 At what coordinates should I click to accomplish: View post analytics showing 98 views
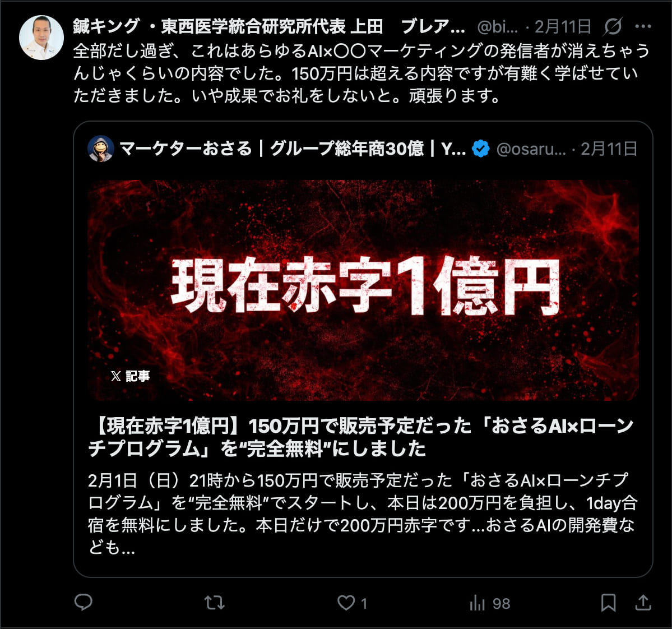[490, 603]
